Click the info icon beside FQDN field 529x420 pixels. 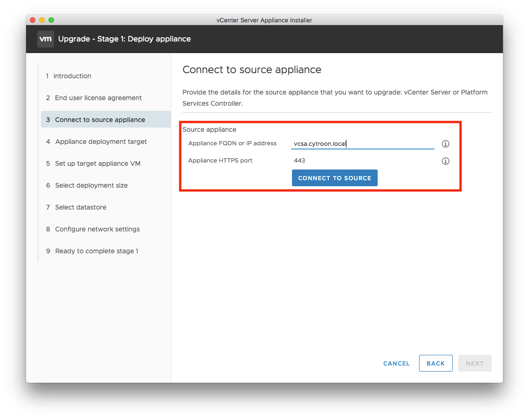point(445,144)
